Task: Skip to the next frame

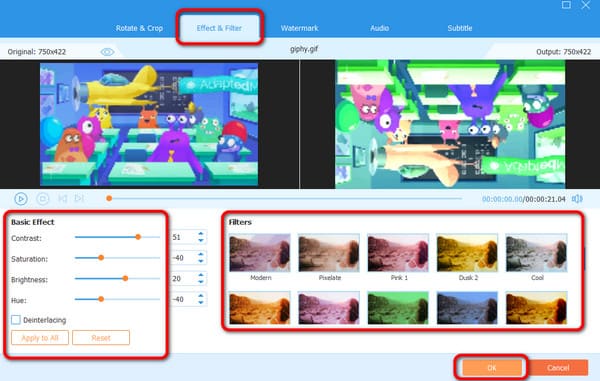Action: tap(79, 199)
